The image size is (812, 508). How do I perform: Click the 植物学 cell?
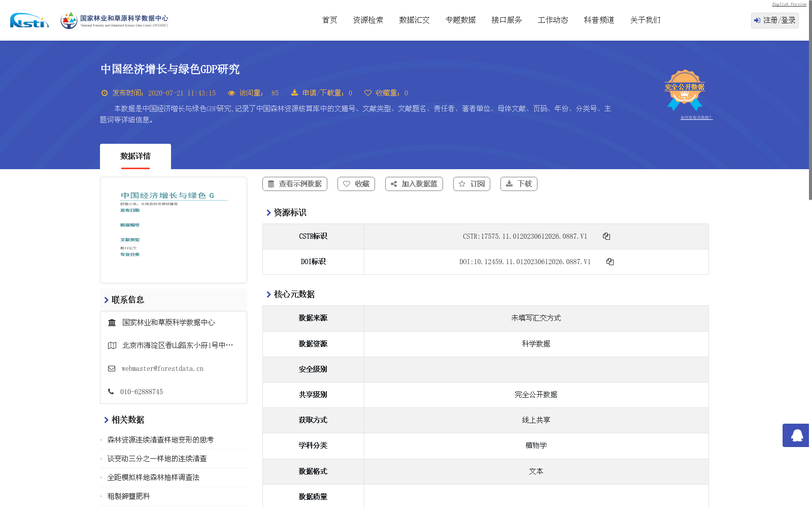pyautogui.click(x=536, y=446)
